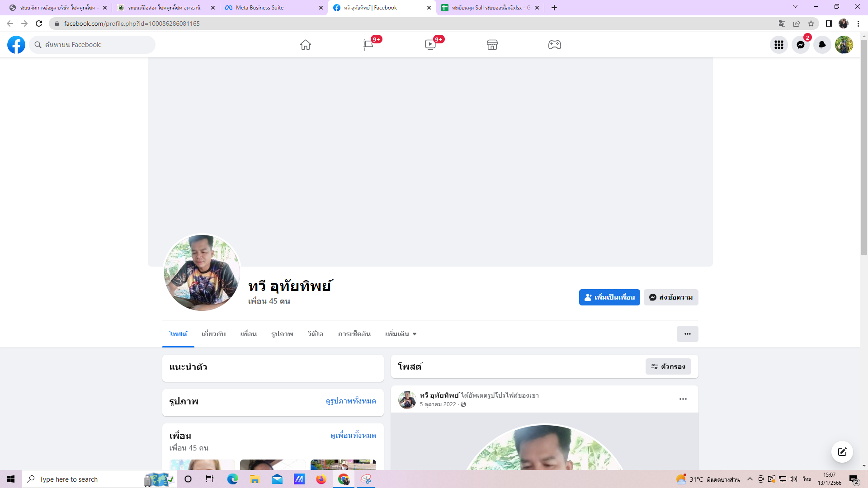Open profile three-dot options button
This screenshot has height=488, width=868.
point(687,334)
